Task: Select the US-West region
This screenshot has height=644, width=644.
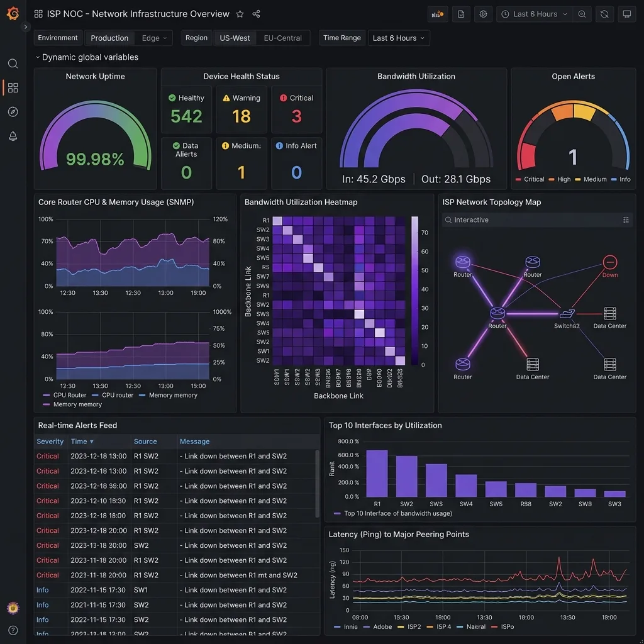Action: point(235,38)
